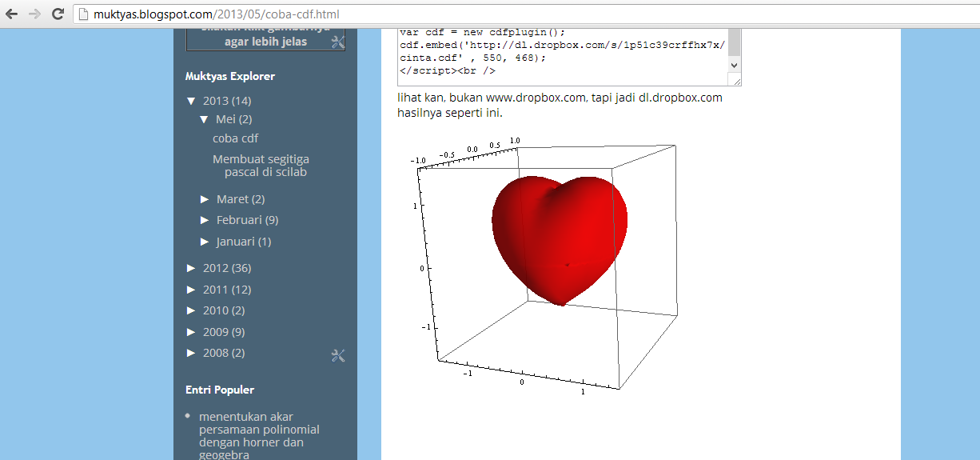Click the 'agar lebih jelas' caption text

(265, 42)
